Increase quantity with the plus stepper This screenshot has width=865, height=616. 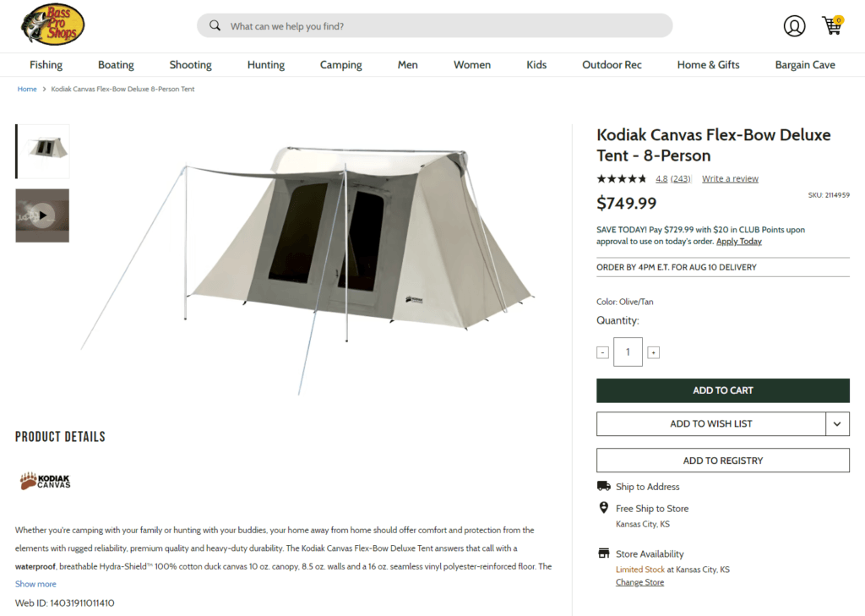click(653, 352)
